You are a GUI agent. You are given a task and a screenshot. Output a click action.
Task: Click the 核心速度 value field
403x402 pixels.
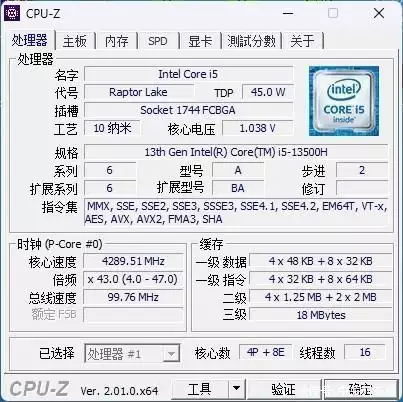click(133, 261)
